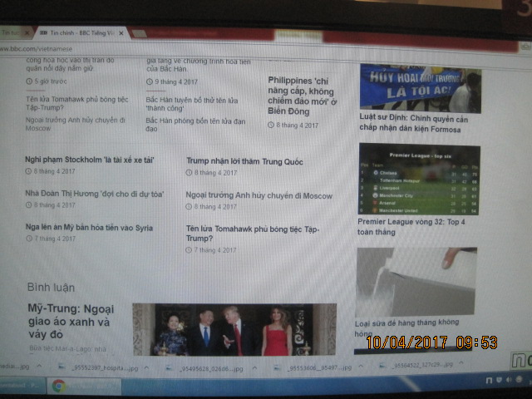Open Ngoại trưởng Anh hủy chuyến đi Moscow headline
Image resolution: width=532 pixels, height=399 pixels.
(x=259, y=195)
